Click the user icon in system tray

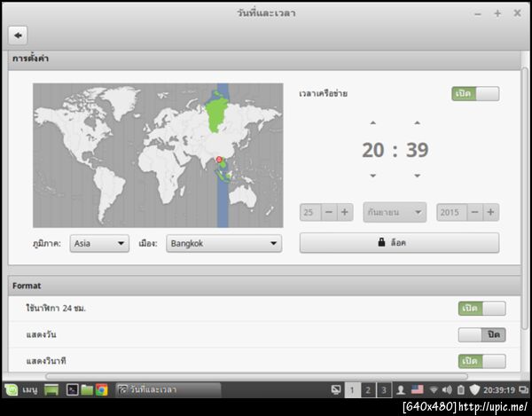click(x=401, y=390)
